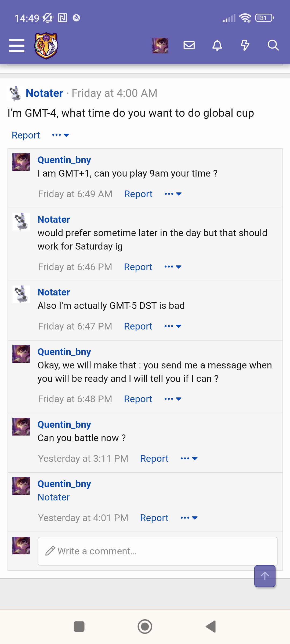Open the Notater mention link in last comment
This screenshot has height=644, width=290.
pyautogui.click(x=53, y=497)
